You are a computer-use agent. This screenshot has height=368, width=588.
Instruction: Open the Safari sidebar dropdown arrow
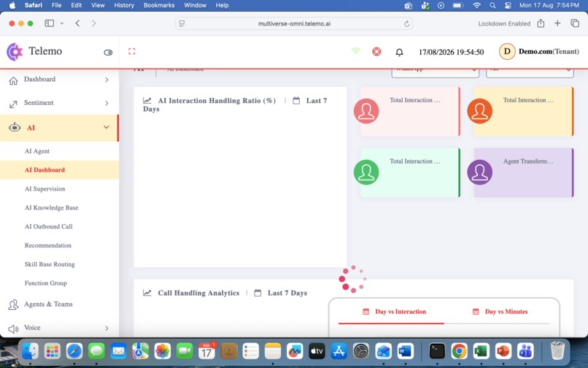(x=62, y=23)
